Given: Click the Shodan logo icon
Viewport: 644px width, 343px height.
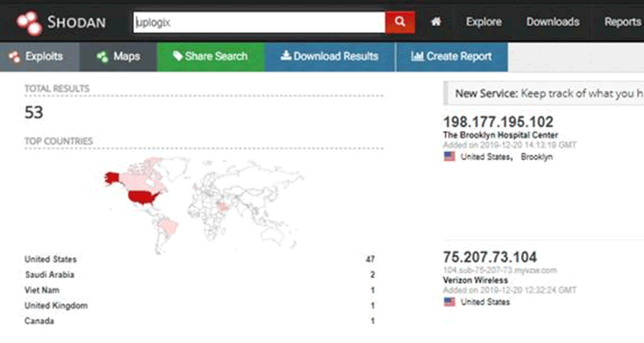Looking at the screenshot, I should coord(30,22).
